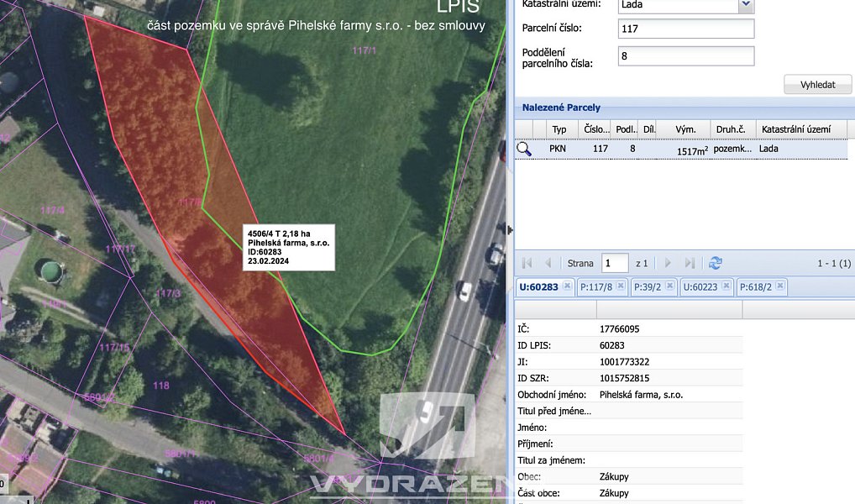Click the PKN type cell
The width and height of the screenshot is (855, 504).
558,149
